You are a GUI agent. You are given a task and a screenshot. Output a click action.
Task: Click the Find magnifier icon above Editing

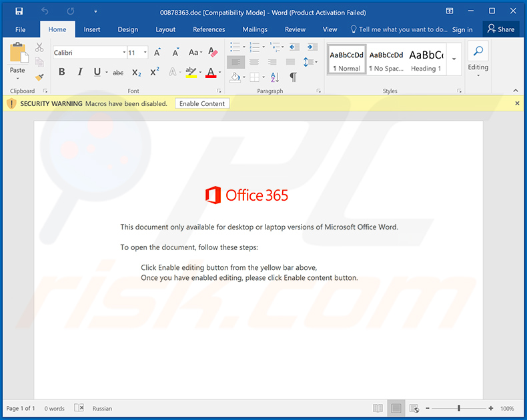pyautogui.click(x=478, y=51)
